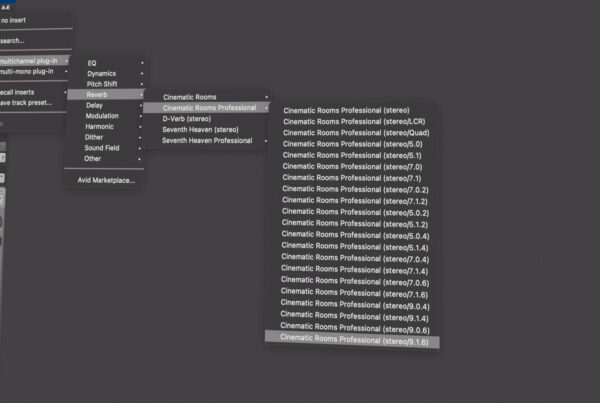
Task: Select Cinematic Rooms Professional (stereo/9.1.4)
Action: pos(353,317)
